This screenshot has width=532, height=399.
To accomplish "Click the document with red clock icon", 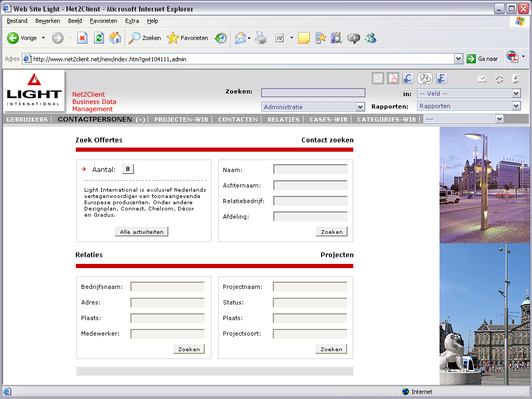I will point(393,78).
